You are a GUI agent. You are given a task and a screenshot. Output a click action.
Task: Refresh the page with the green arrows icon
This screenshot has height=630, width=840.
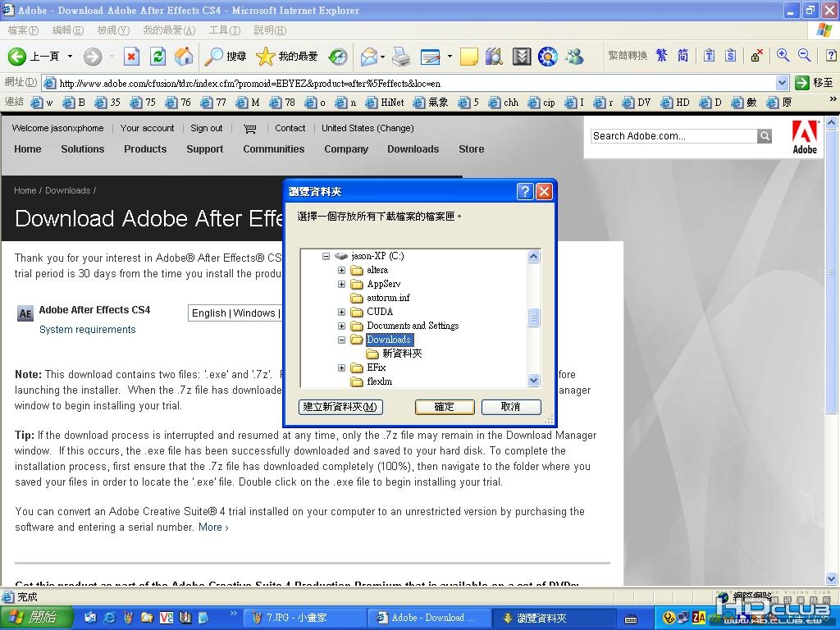(157, 57)
